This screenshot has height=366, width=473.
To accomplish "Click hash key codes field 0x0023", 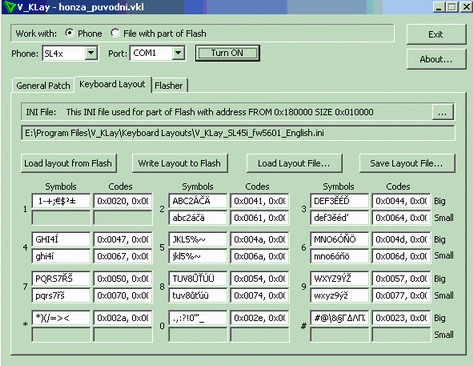I will pos(401,318).
